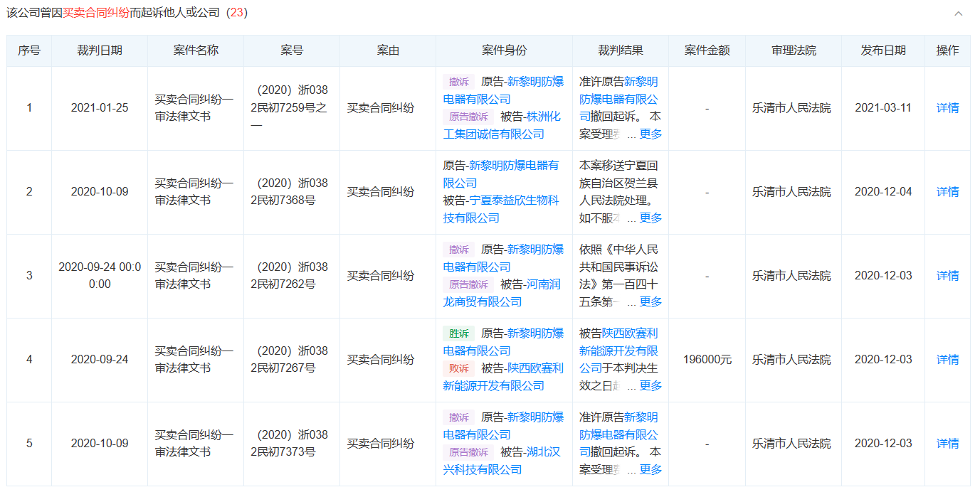Open 详情 for case 7267号
The height and width of the screenshot is (492, 980).
point(947,360)
